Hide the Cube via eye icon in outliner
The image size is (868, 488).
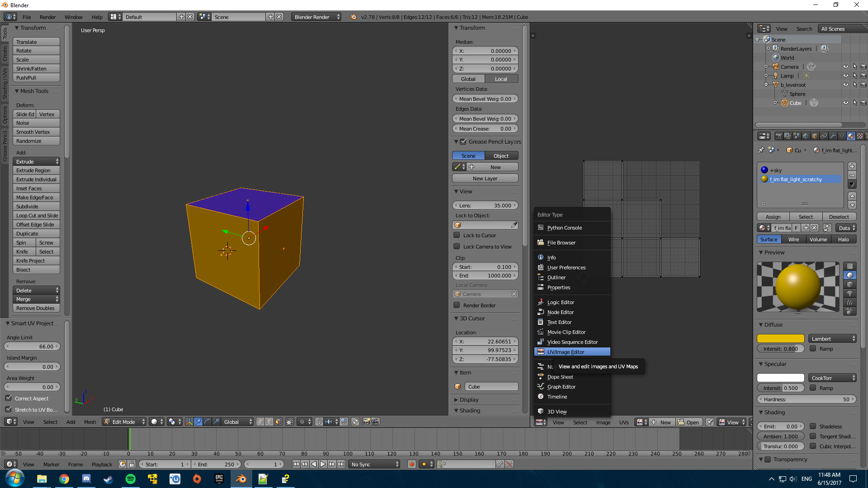pos(845,103)
